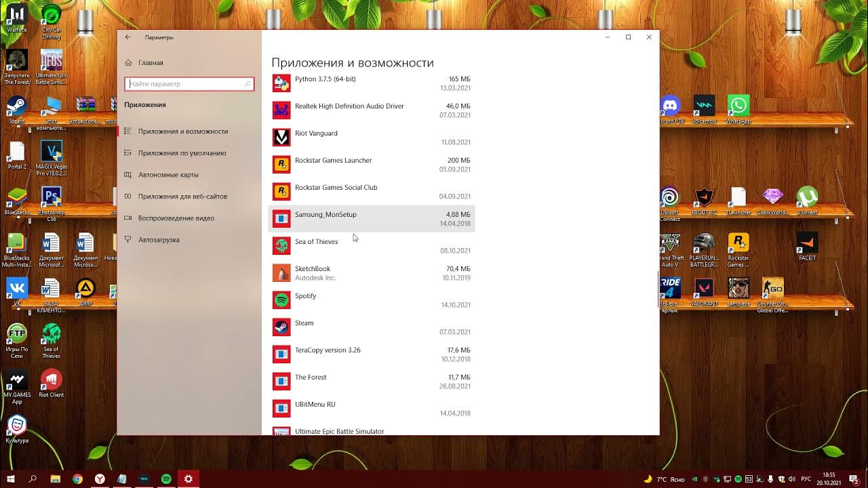868x488 pixels.
Task: Click the Rockstar Games Social Club icon
Action: click(x=281, y=191)
